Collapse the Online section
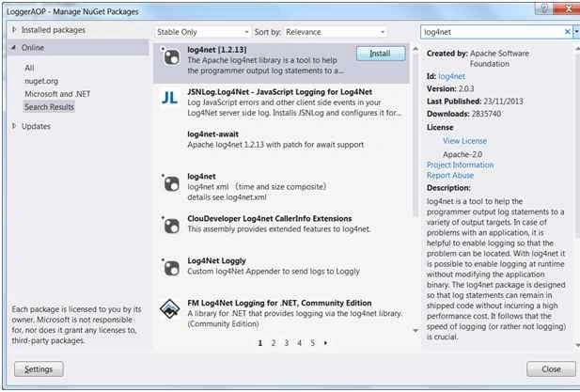The height and width of the screenshot is (392, 580). click(x=14, y=47)
